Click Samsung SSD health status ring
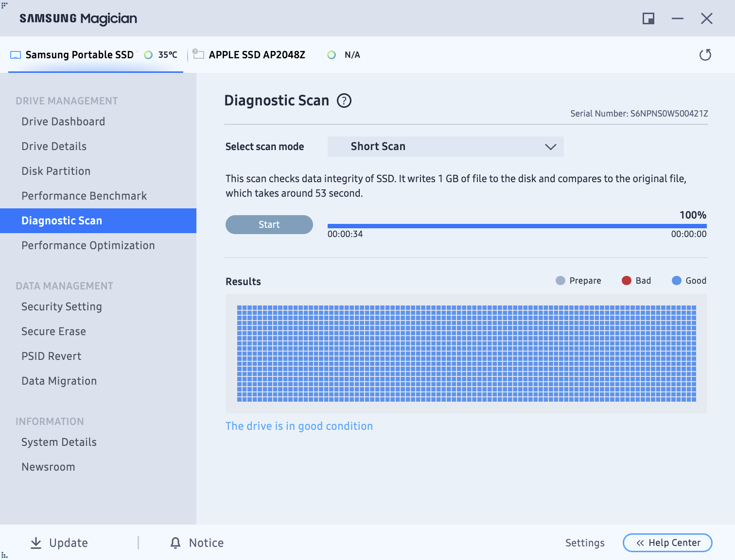This screenshot has width=735, height=560. click(x=148, y=55)
